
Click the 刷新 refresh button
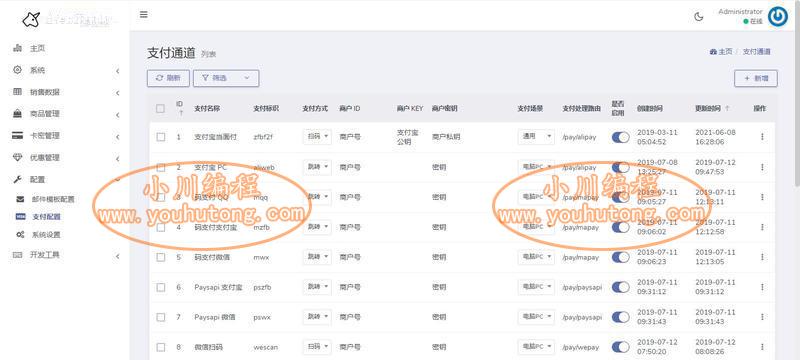[x=168, y=78]
